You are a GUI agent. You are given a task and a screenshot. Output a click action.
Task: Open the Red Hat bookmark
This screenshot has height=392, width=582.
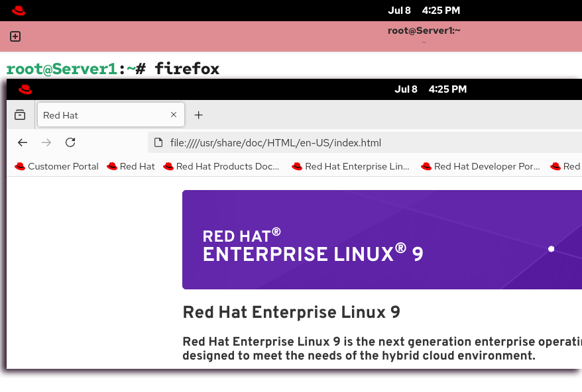click(131, 166)
